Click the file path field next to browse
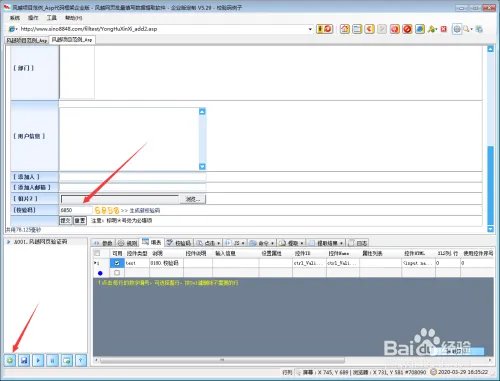This screenshot has width=500, height=381. point(120,199)
